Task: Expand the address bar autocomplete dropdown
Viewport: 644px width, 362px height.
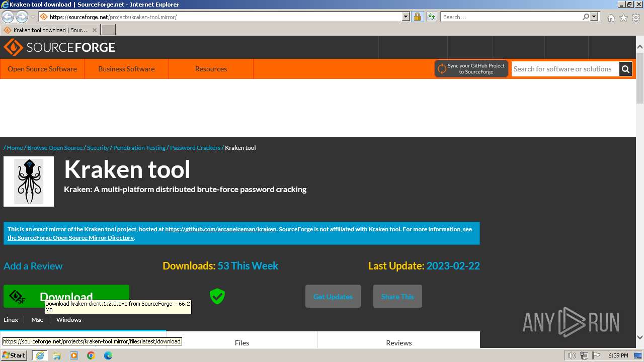Action: (x=406, y=17)
